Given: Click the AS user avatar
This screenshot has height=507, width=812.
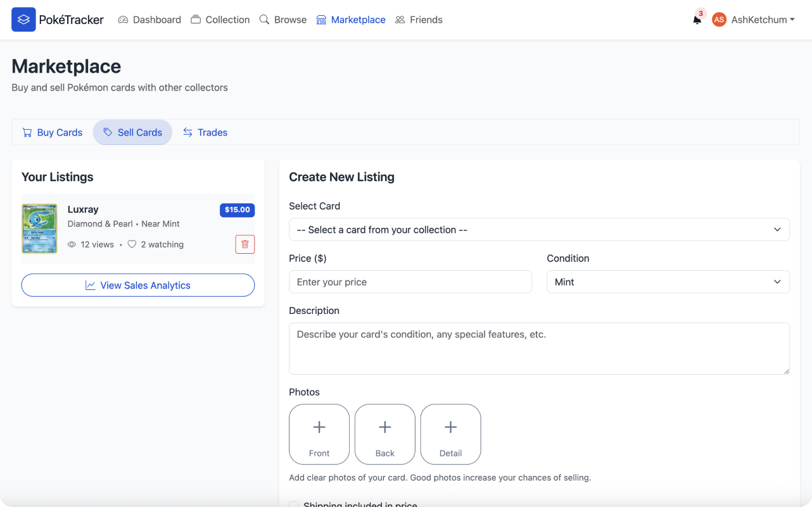Looking at the screenshot, I should click(x=719, y=20).
